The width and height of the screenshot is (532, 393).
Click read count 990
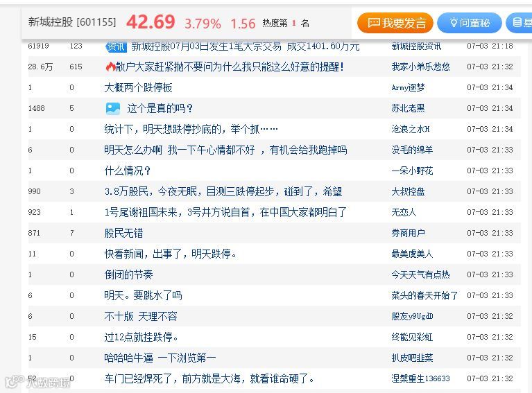click(x=34, y=191)
